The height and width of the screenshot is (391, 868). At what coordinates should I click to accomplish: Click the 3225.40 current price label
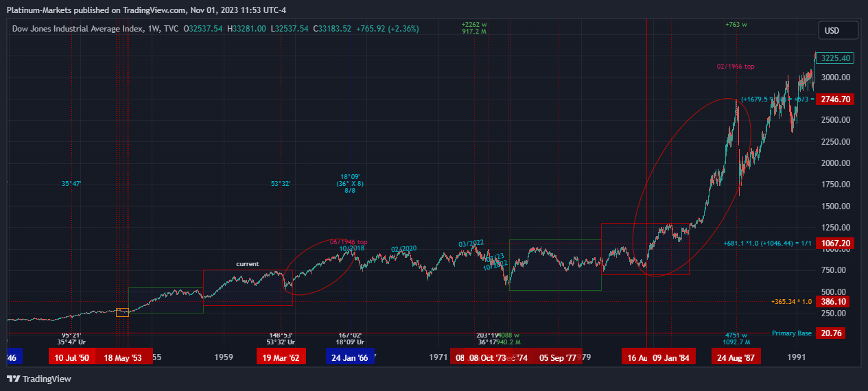[836, 58]
